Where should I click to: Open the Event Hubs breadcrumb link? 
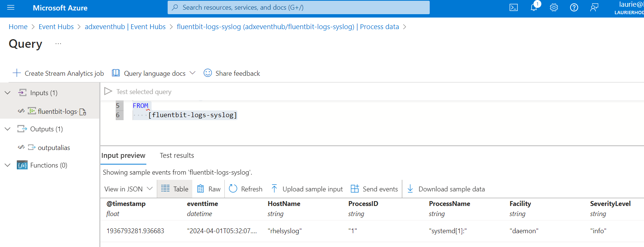click(56, 27)
